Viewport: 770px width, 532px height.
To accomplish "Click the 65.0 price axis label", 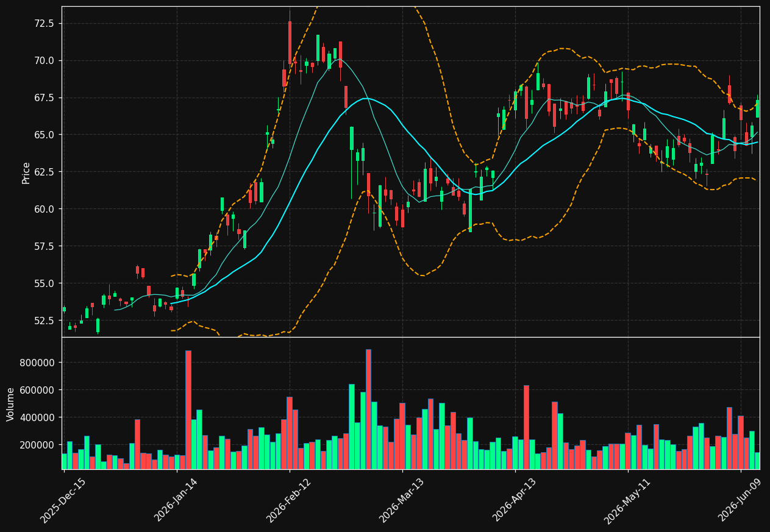I will coord(45,135).
